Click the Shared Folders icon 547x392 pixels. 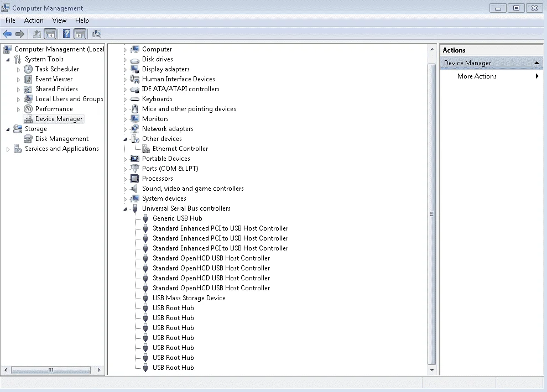[x=28, y=89]
